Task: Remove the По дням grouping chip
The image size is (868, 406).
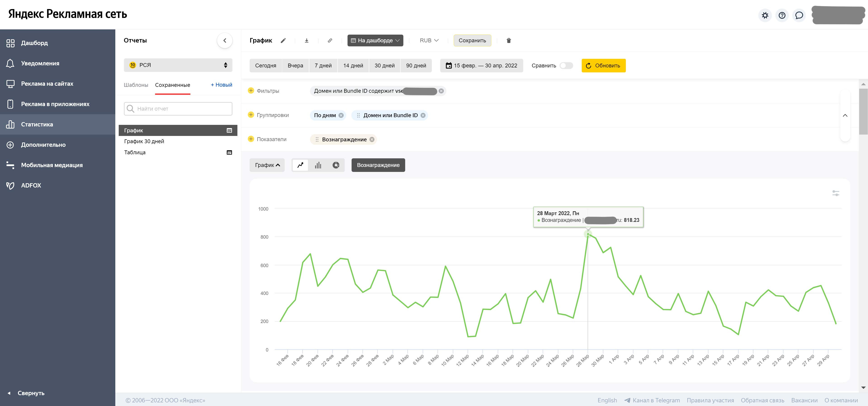Action: pyautogui.click(x=341, y=115)
